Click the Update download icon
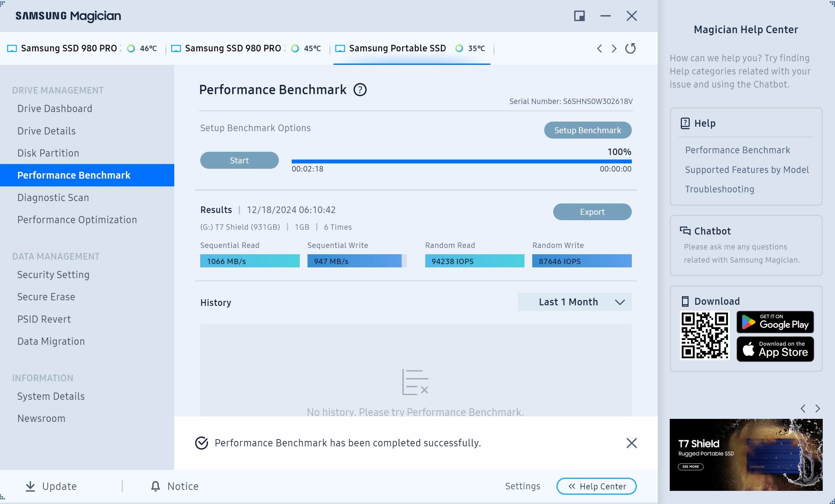Image resolution: width=835 pixels, height=504 pixels. (30, 486)
